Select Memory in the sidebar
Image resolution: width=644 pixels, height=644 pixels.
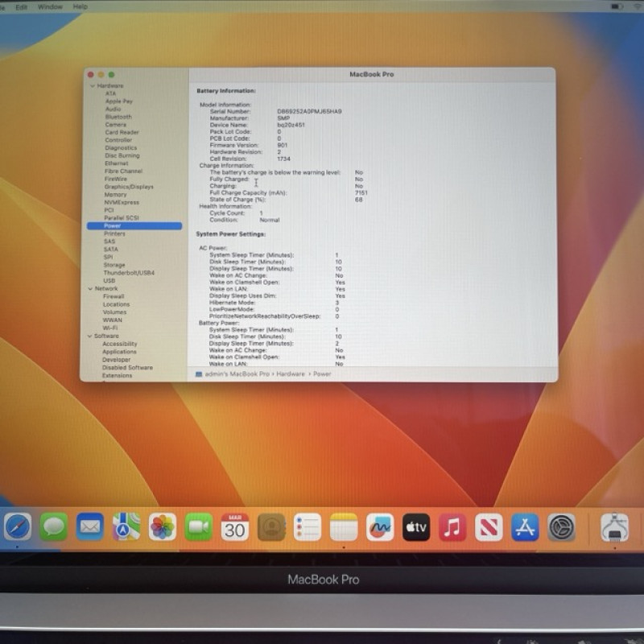click(x=115, y=195)
